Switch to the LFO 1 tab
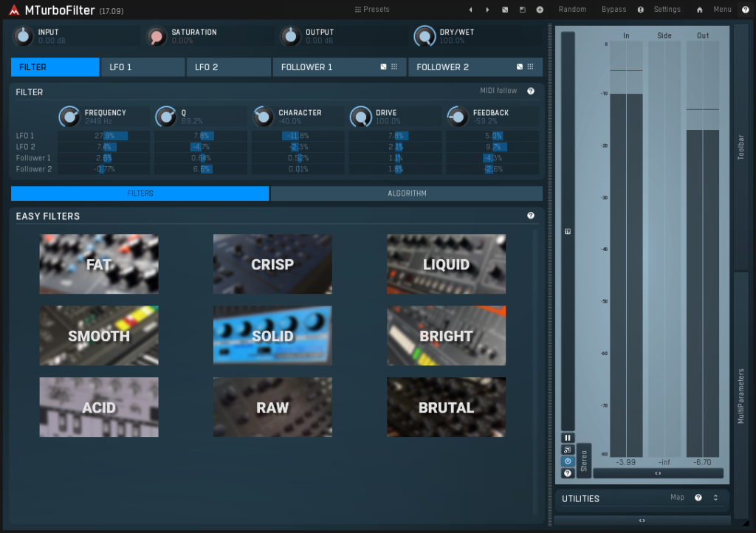Screen dimensions: 756x533 coord(142,67)
